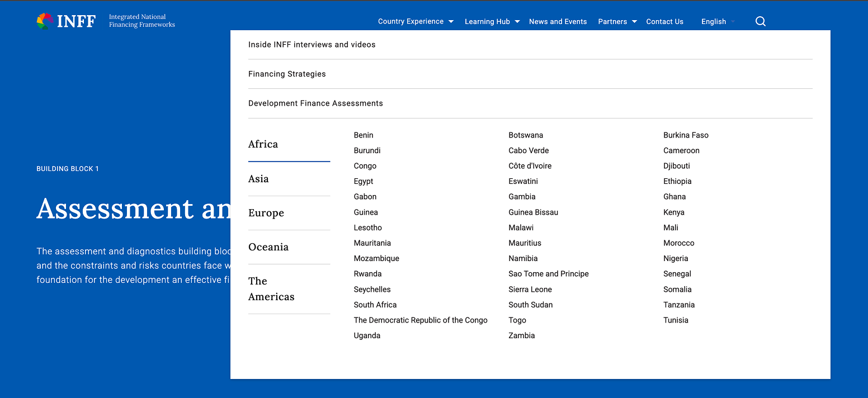Open Senegal country link

677,274
